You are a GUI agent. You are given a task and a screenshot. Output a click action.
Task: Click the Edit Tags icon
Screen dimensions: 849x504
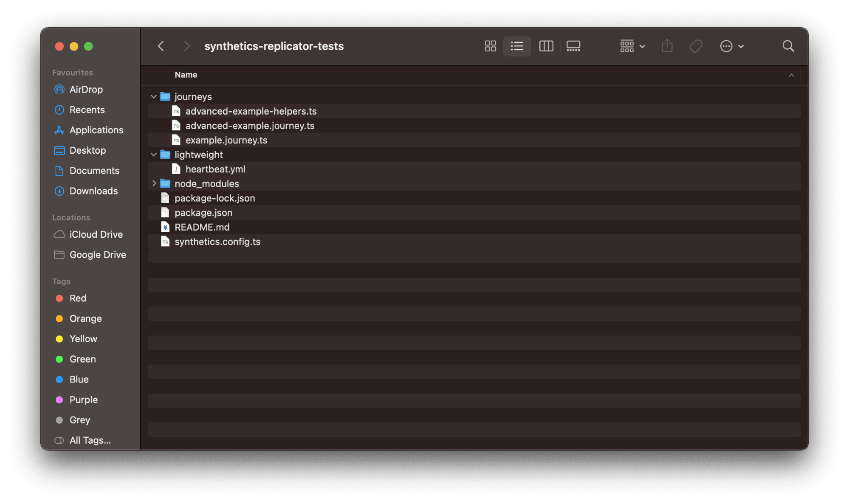coord(695,46)
